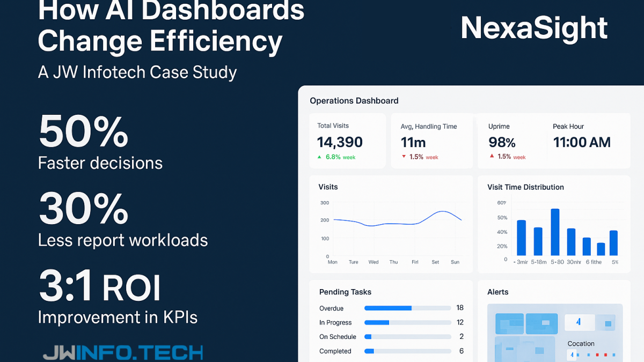644x362 pixels.
Task: Click the On Schedule task label
Action: [x=338, y=337]
